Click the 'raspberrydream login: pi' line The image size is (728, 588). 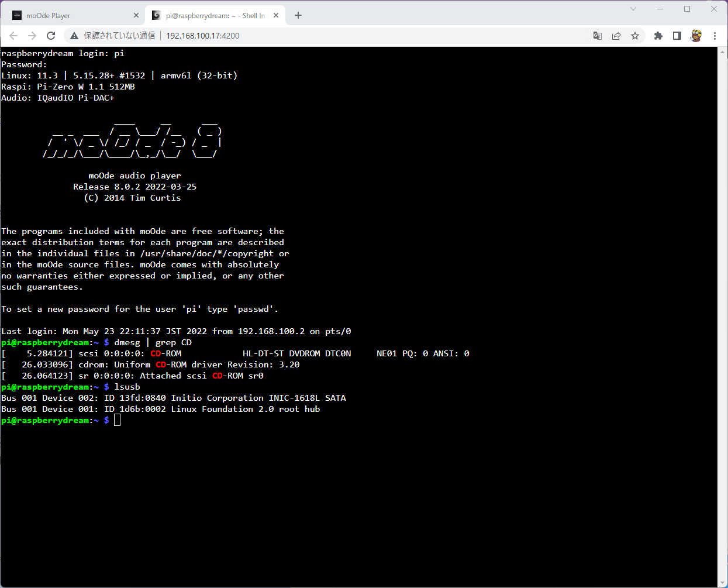click(x=63, y=53)
